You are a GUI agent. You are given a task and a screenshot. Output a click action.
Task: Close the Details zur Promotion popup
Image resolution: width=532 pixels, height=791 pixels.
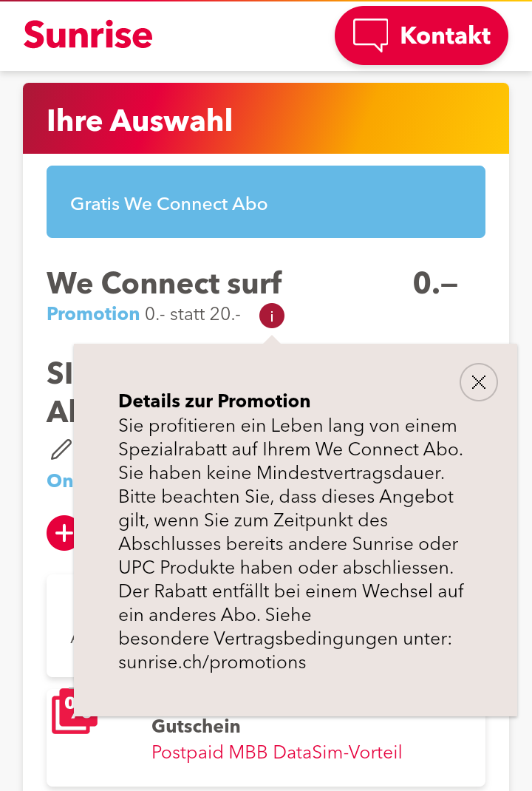tap(479, 382)
